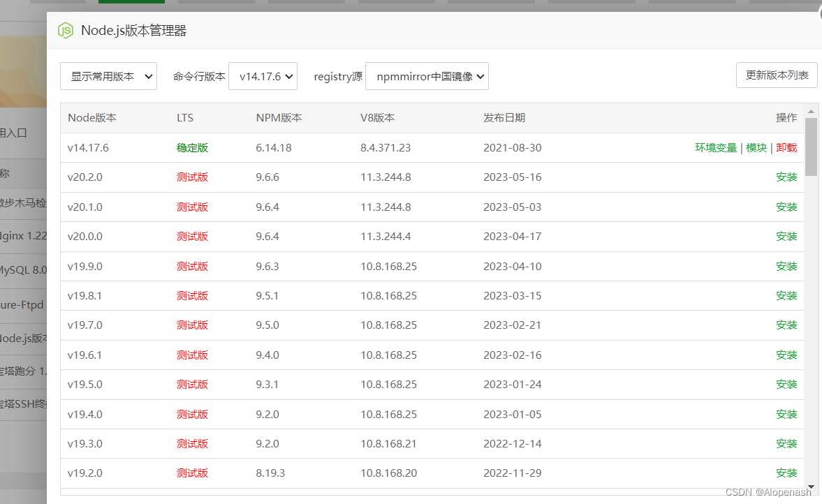Install Node version v20.2.0
The width and height of the screenshot is (822, 504).
786,177
